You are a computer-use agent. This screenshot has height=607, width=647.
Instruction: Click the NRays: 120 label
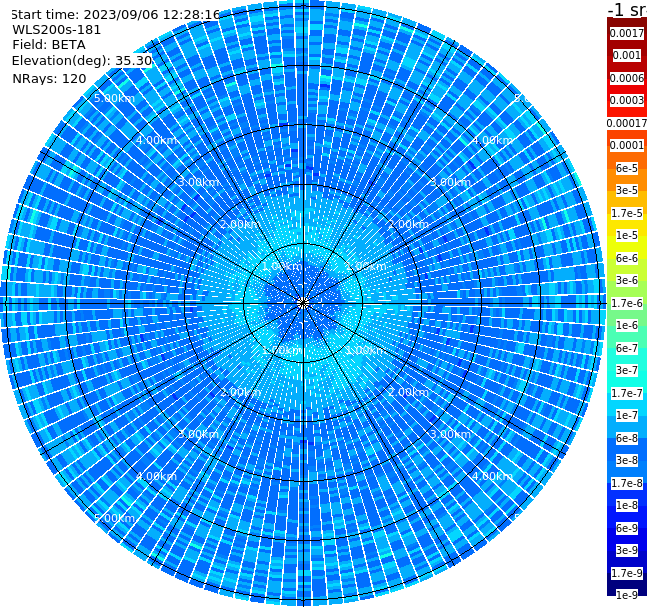tap(49, 78)
